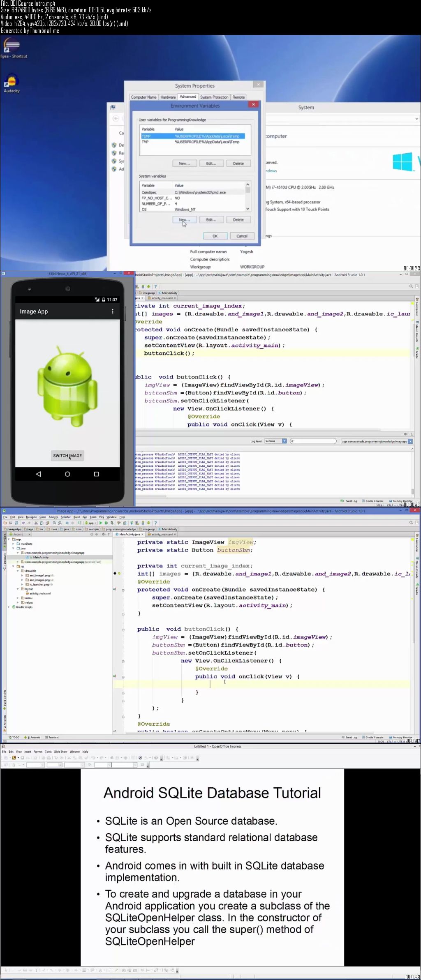Open the app run configuration dropdown

(90, 523)
